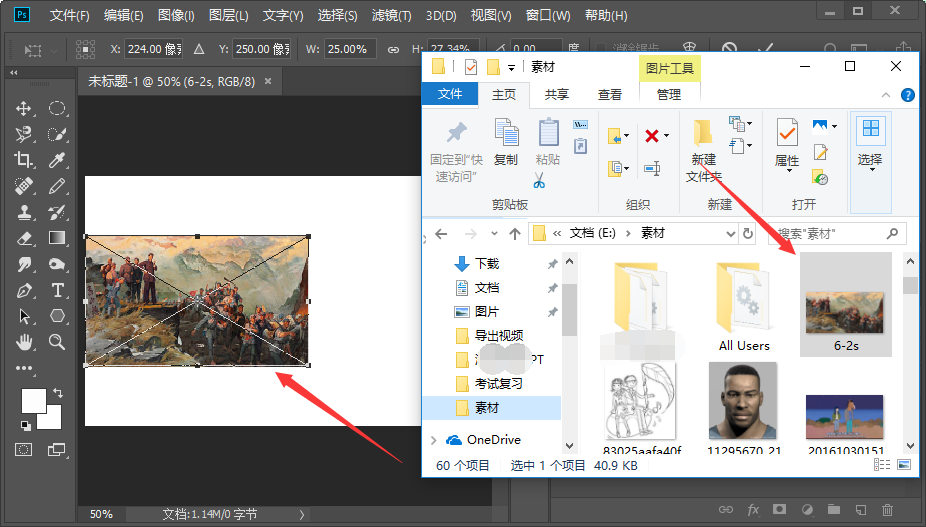The height and width of the screenshot is (527, 926).
Task: Open the 滤镜(T) menu
Action: [x=392, y=15]
